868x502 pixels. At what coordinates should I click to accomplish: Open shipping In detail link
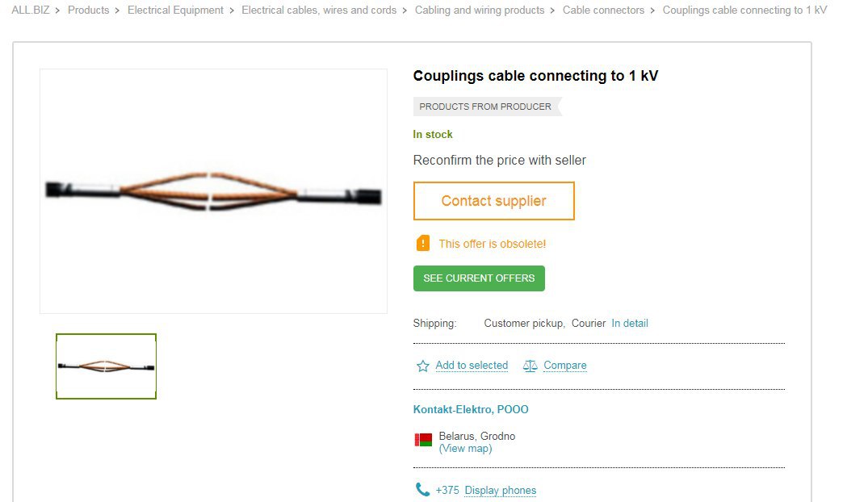(x=630, y=323)
